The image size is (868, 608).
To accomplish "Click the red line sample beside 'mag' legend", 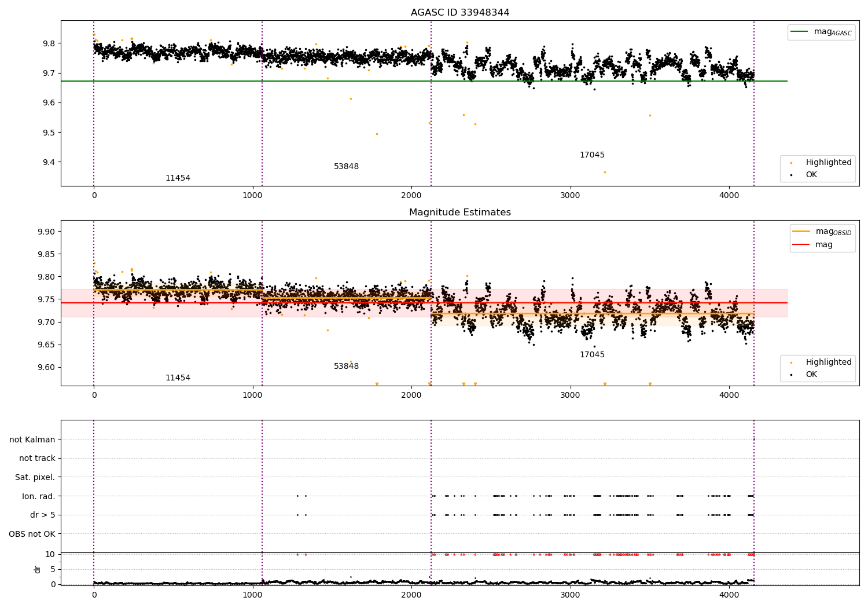I will coord(801,245).
